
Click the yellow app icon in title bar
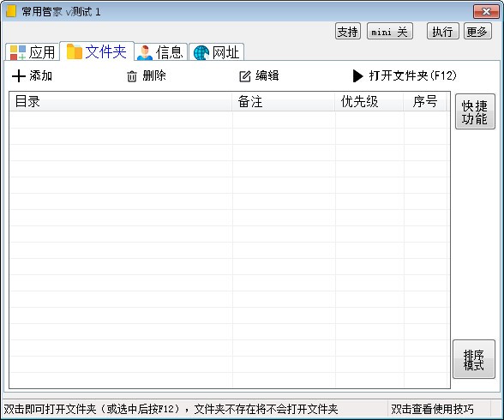pos(11,11)
